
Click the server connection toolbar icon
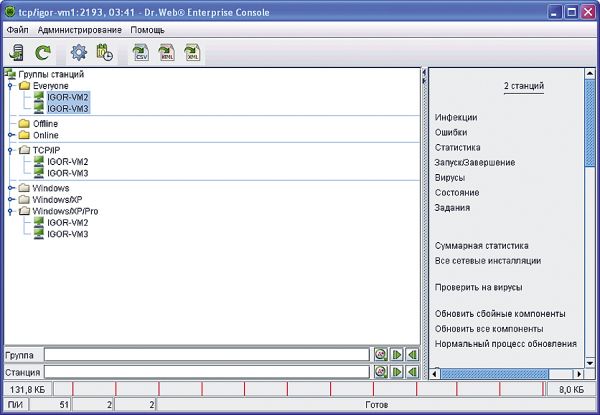17,52
